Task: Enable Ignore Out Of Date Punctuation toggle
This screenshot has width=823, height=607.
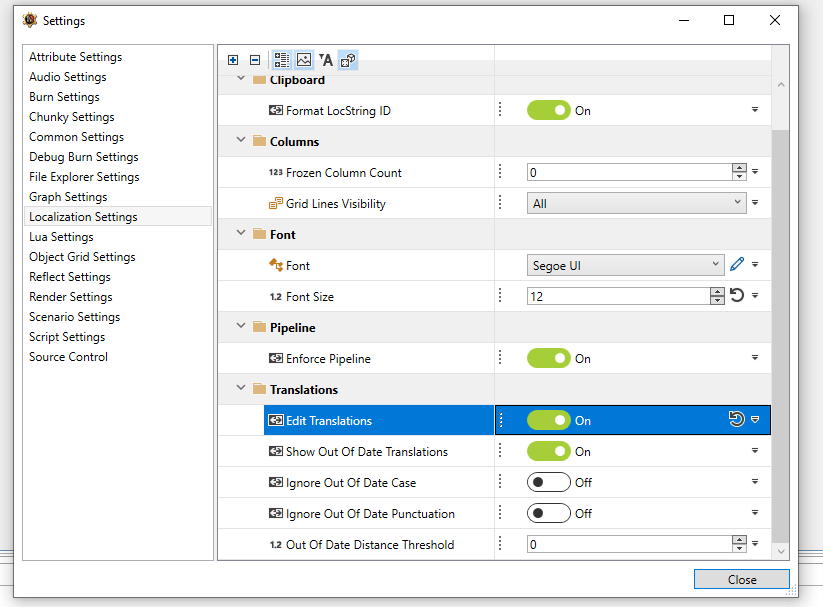Action: coord(548,513)
